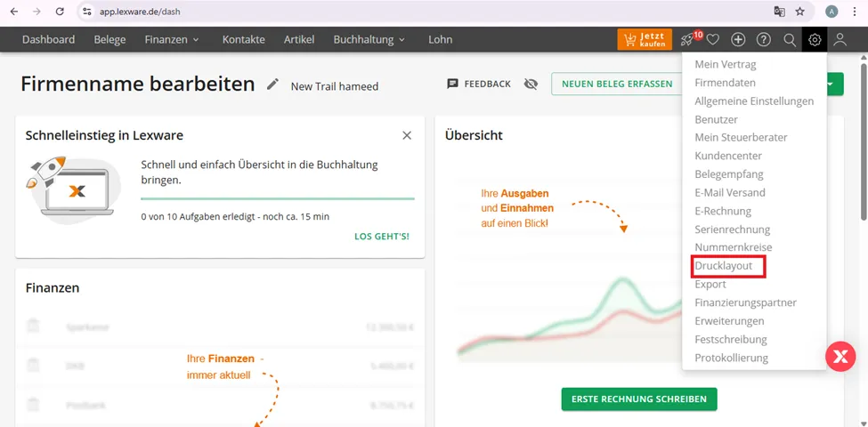Viewport: 868px width, 427px height.
Task: Expand the Finanzen menu dropdown
Action: [172, 40]
